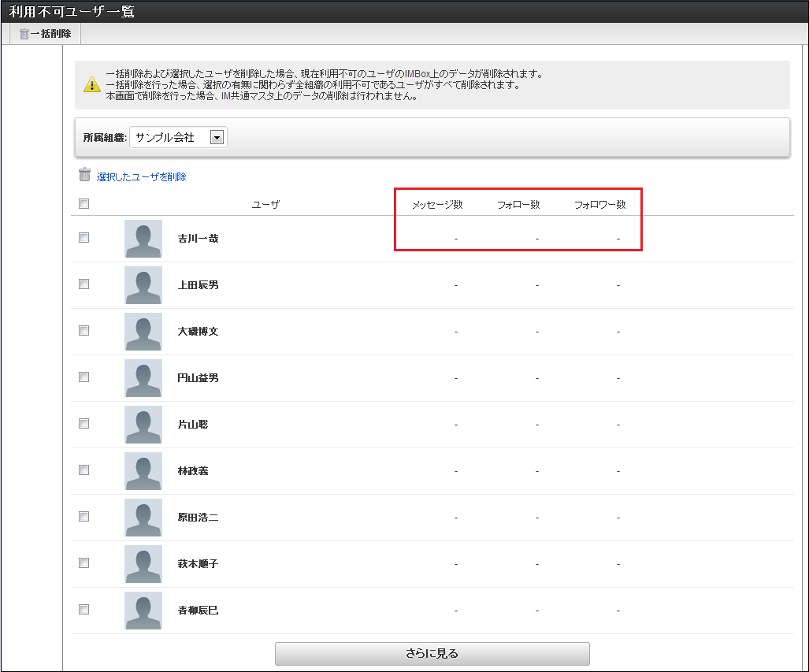Click the 所属組織 label
The height and width of the screenshot is (672, 809).
click(x=105, y=137)
